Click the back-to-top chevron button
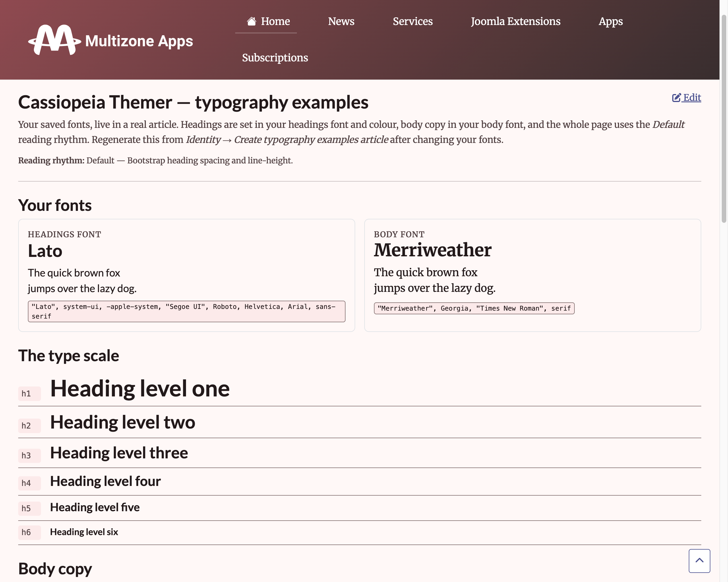The width and height of the screenshot is (728, 582). (699, 561)
